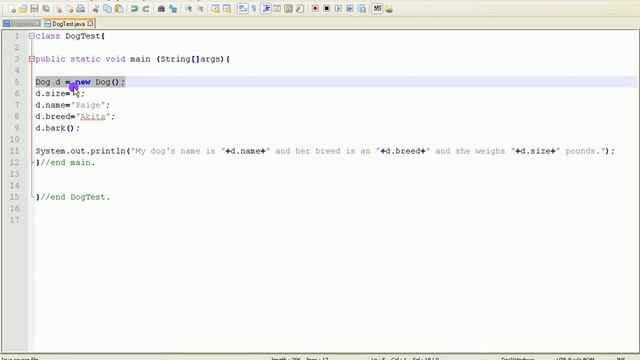Click "public static void main" on line 3
The width and height of the screenshot is (640, 360).
coord(93,59)
